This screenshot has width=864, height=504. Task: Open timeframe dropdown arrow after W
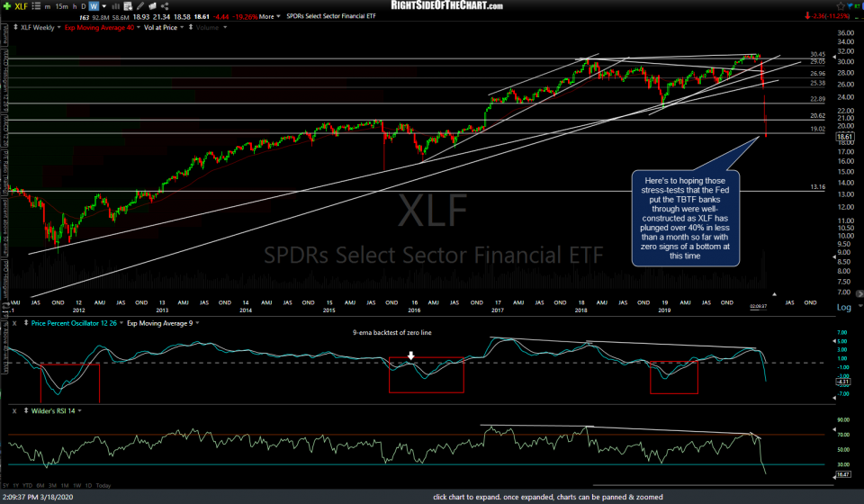click(x=104, y=6)
